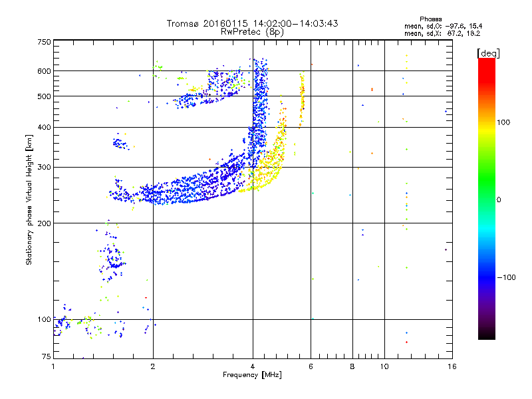Click the rainbow phase colorbar
The image size is (532, 399).
[487, 199]
